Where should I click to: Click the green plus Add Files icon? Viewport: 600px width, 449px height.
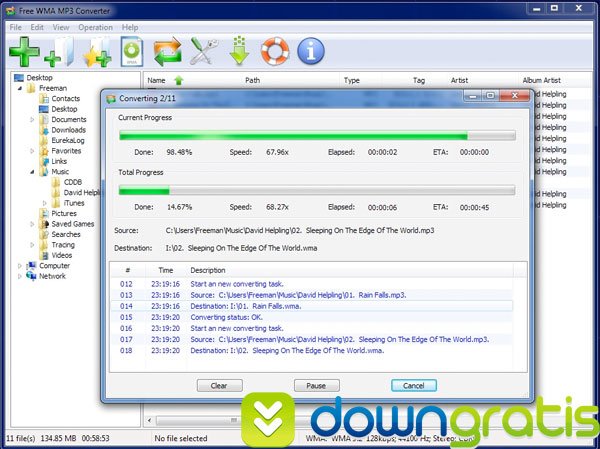point(24,50)
